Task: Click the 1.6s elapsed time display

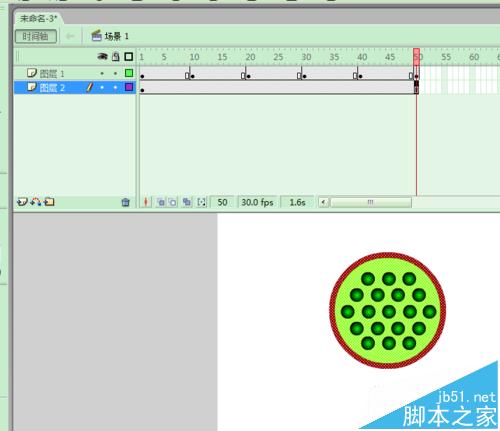Action: coord(297,202)
